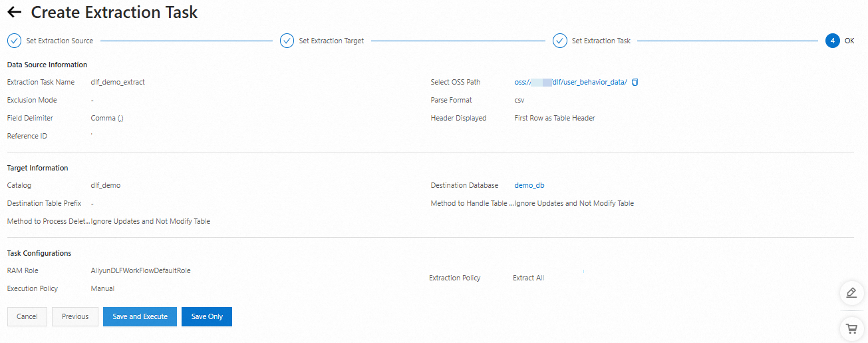
Task: Select the dlf_demo catalog value
Action: [x=106, y=185]
